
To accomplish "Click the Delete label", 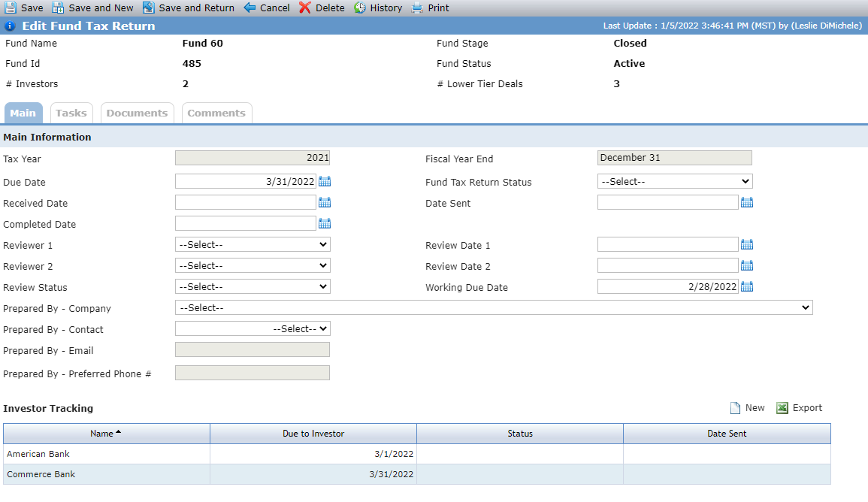I will click(x=330, y=8).
